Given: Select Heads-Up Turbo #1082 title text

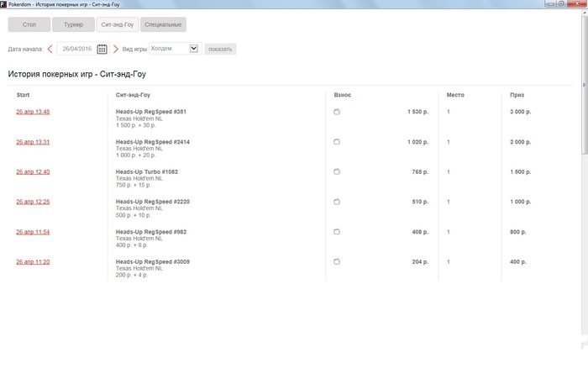Looking at the screenshot, I should tap(147, 171).
